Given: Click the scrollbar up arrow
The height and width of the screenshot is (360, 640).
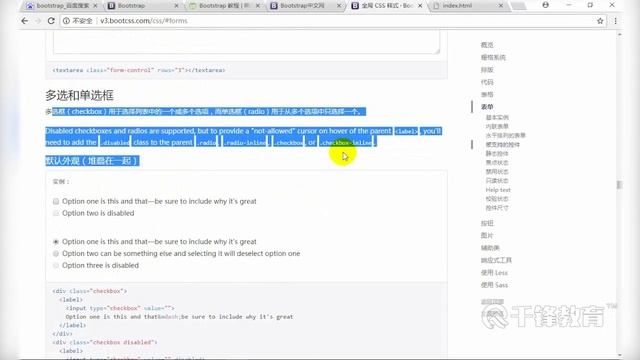Looking at the screenshot, I should 620,35.
